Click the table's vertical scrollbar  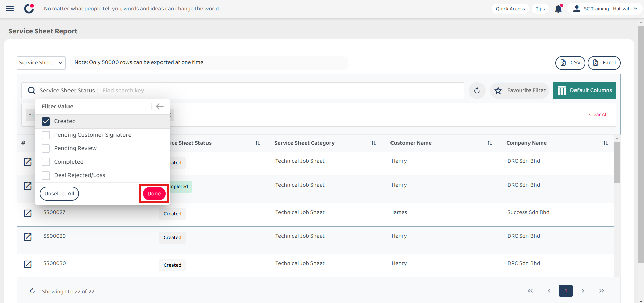click(617, 162)
